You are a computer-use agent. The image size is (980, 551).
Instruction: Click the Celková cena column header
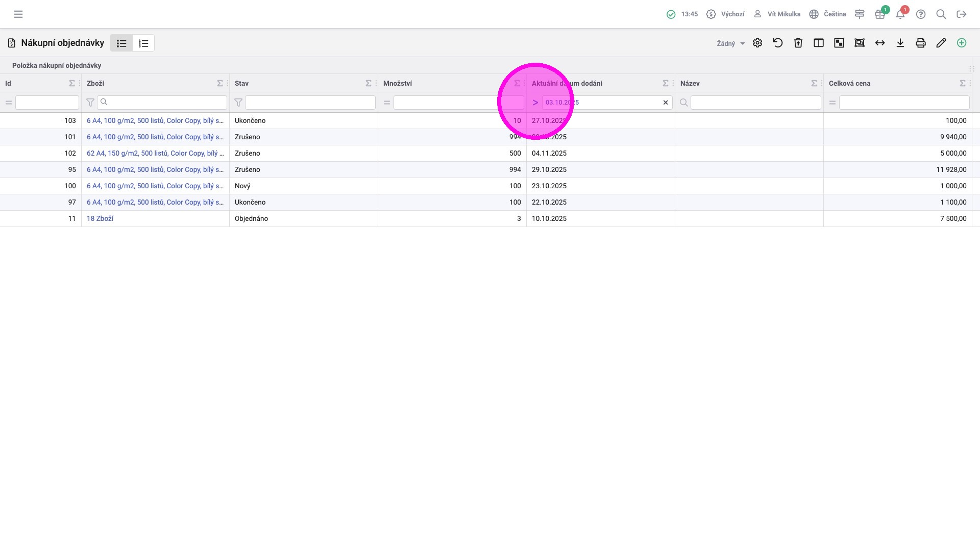click(849, 83)
